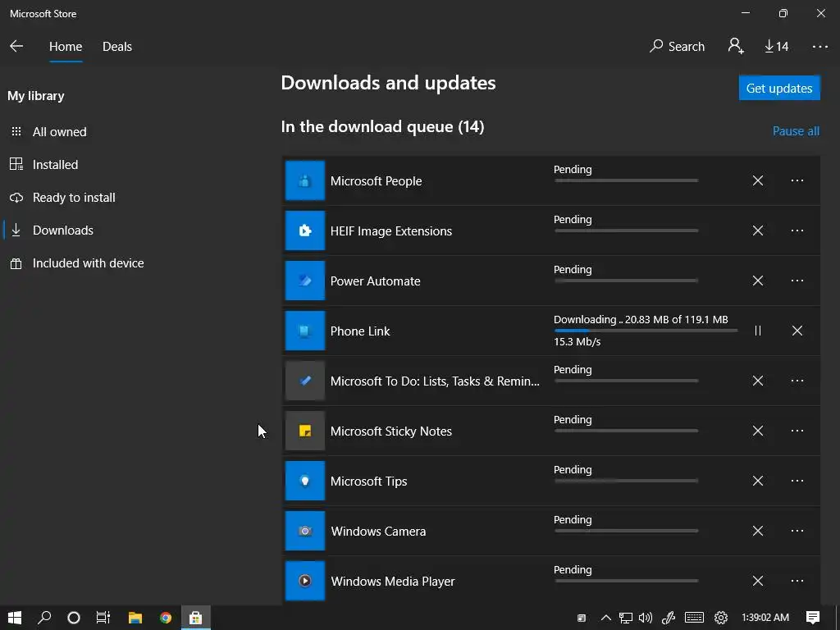Cancel the Microsoft People download
Image resolution: width=840 pixels, height=630 pixels.
coord(757,180)
